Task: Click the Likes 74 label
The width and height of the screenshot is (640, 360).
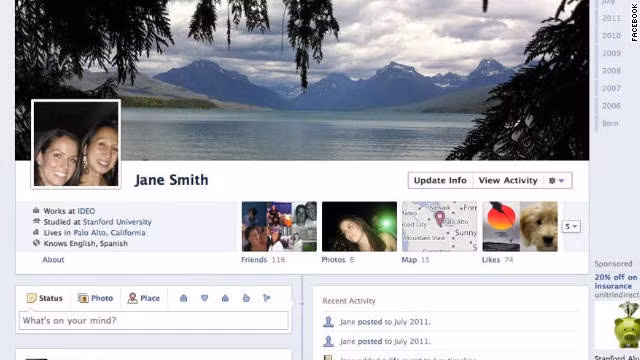Action: [x=497, y=260]
